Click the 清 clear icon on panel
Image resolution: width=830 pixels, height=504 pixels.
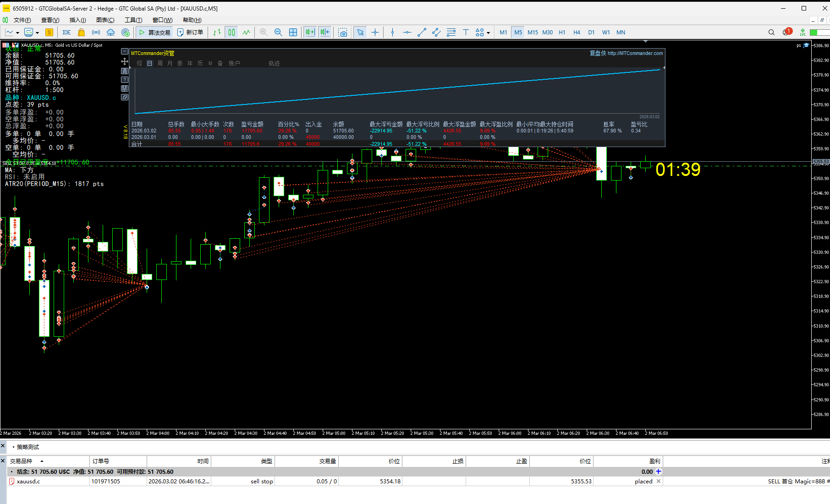[124, 71]
